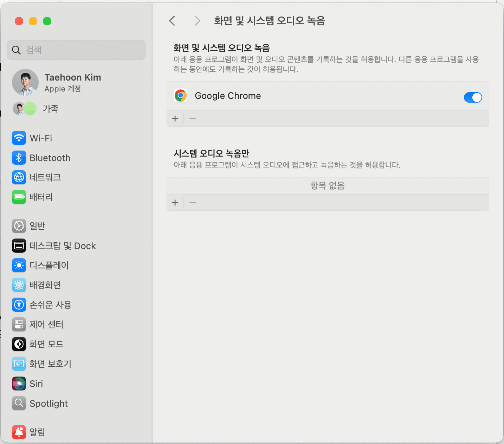Open Siri settings
This screenshot has height=444, width=504.
pyautogui.click(x=36, y=383)
